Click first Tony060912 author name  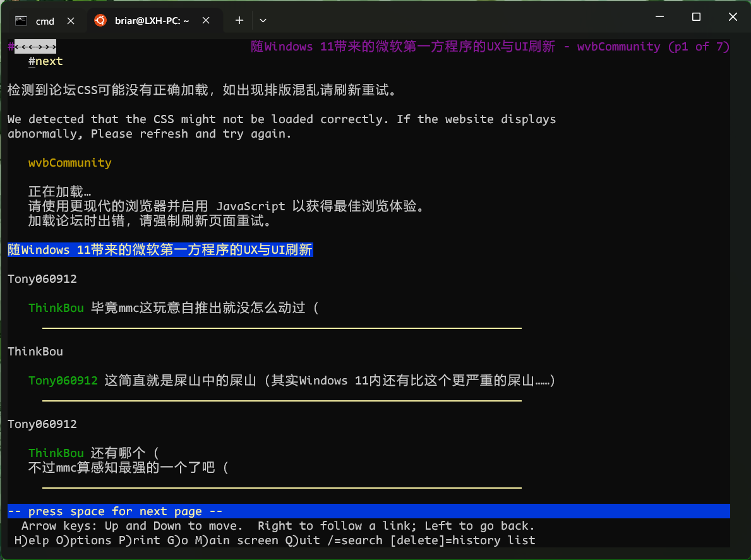(42, 279)
